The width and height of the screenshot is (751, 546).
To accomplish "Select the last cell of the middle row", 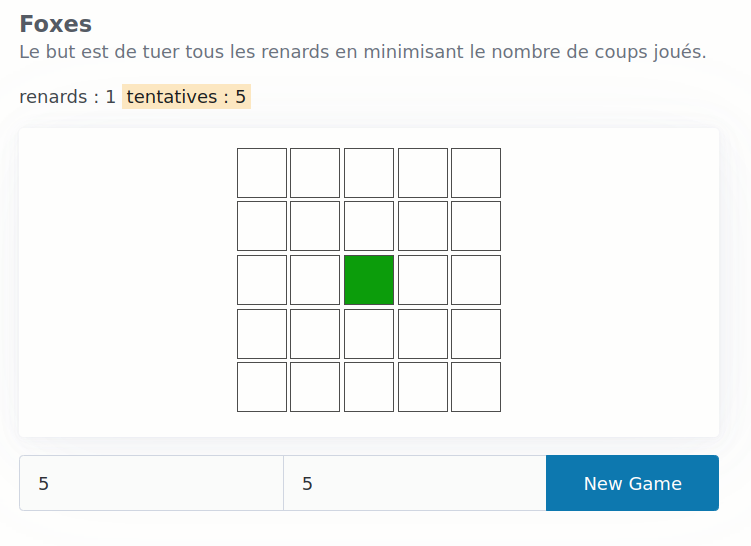I will click(x=476, y=280).
